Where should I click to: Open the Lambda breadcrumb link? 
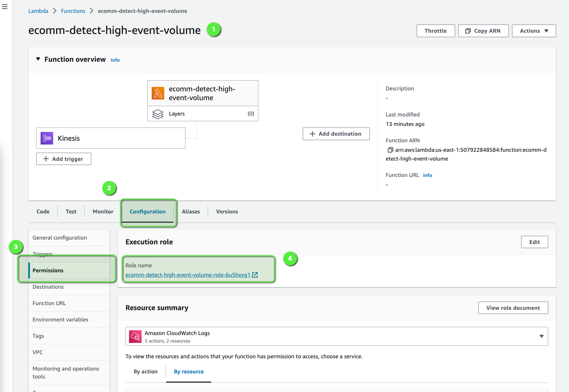click(x=38, y=11)
